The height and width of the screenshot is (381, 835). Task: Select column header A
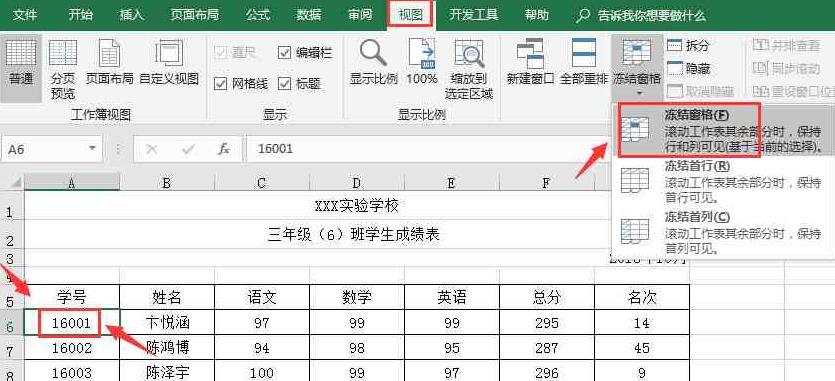coord(72,183)
